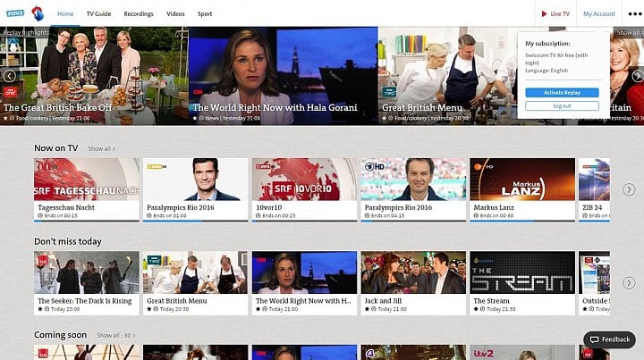Open The Great British Bake Off banner
Screen dimensions: 644x360
[x=94, y=76]
